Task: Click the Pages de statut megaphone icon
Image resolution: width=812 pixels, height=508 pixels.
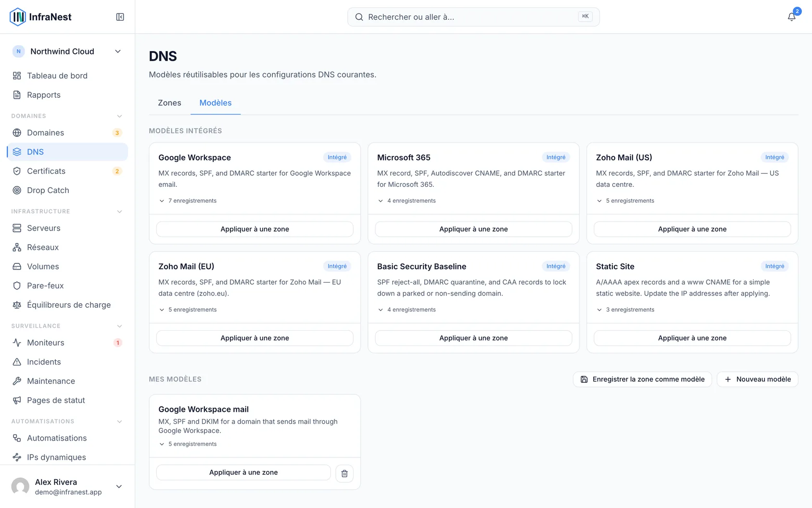Action: (17, 400)
